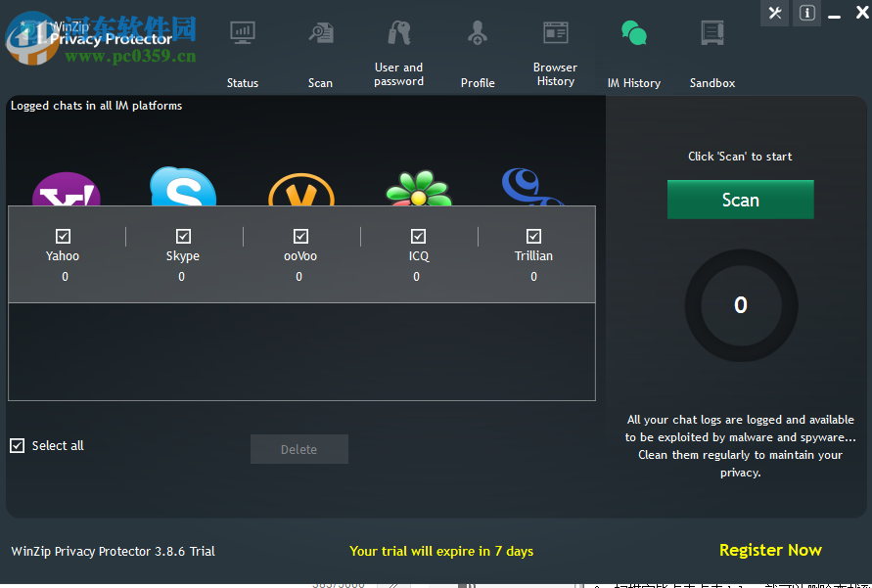Open the info dialog icon
The width and height of the screenshot is (872, 588).
806,13
